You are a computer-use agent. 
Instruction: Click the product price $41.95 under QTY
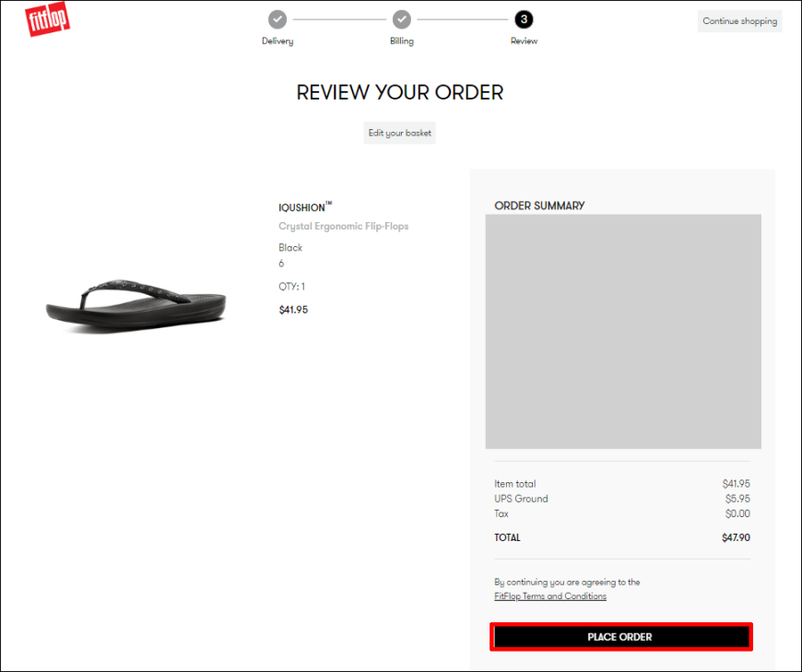[x=293, y=310]
